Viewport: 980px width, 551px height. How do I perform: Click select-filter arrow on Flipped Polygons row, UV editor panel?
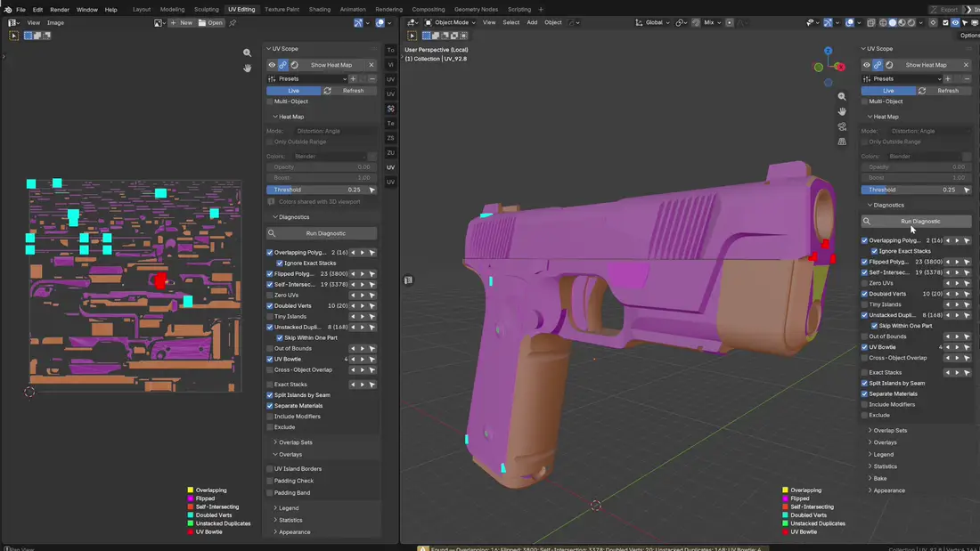coord(372,273)
